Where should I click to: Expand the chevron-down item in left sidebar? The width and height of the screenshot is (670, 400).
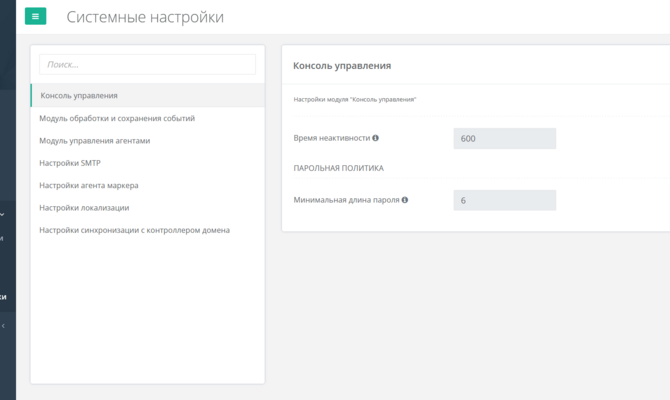(x=3, y=213)
